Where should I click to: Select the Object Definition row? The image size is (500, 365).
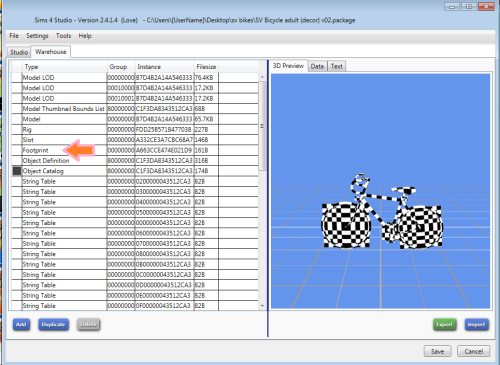135,161
